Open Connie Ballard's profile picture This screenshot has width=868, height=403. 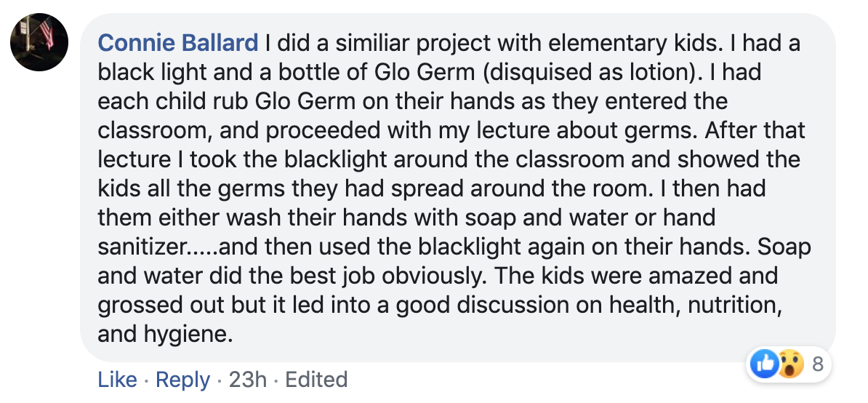[x=39, y=42]
